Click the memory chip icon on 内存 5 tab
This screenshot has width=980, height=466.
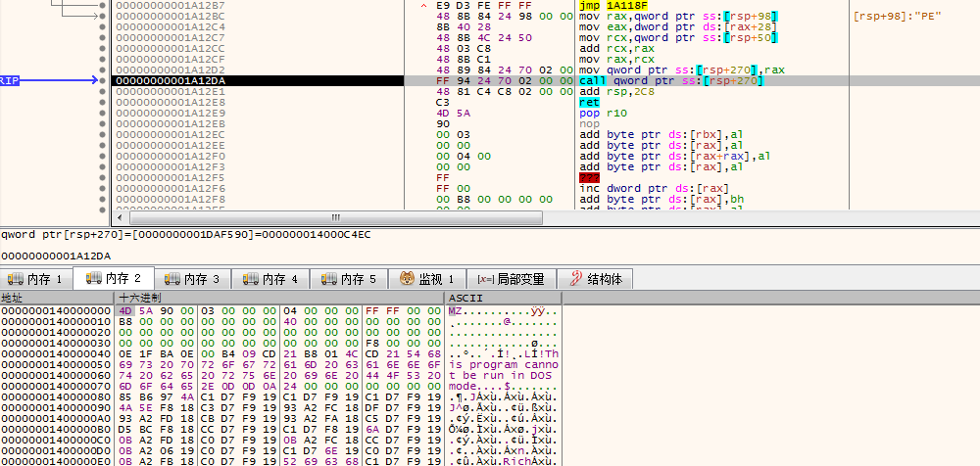[328, 279]
